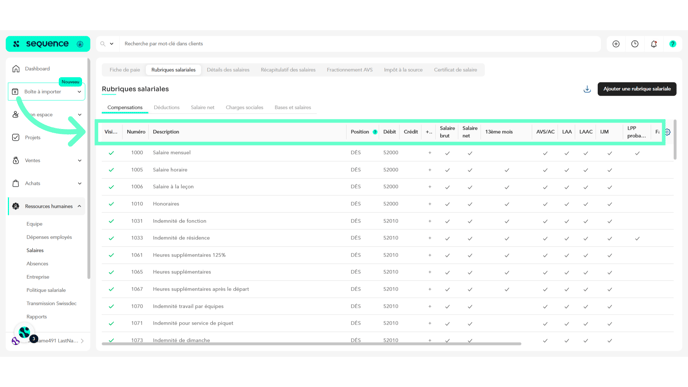The width and height of the screenshot is (688, 387).
Task: Open the Politique salariale submenu link
Action: 46,290
